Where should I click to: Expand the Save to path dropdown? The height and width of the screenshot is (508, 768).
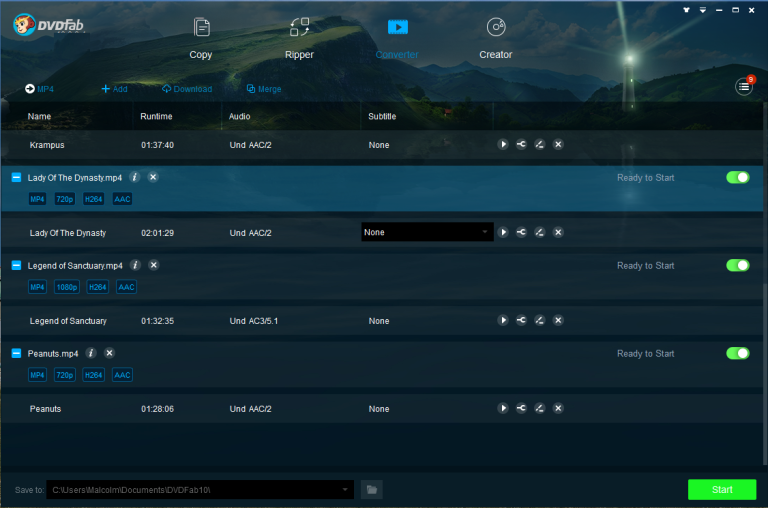[345, 489]
